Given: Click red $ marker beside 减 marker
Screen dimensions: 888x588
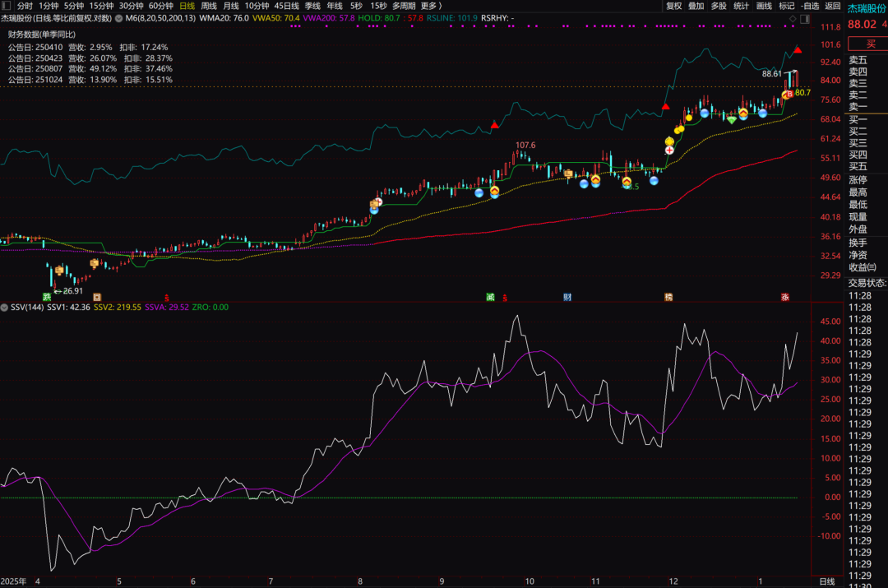Looking at the screenshot, I should 505,298.
